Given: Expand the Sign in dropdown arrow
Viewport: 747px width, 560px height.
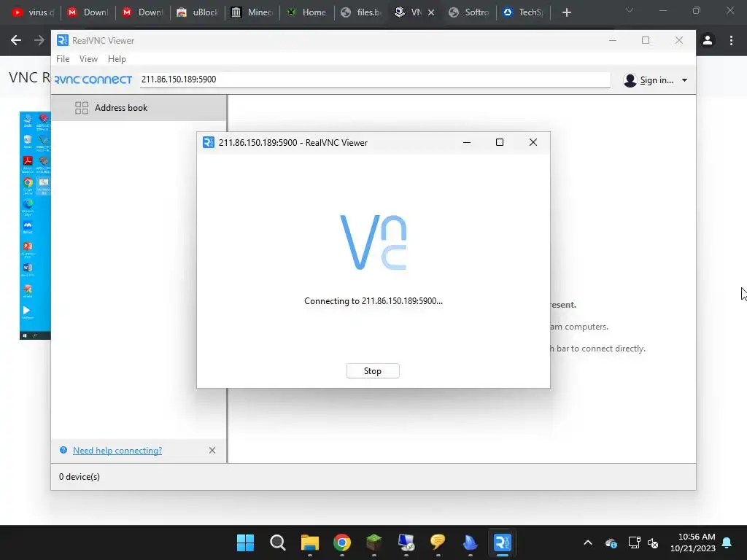Looking at the screenshot, I should (684, 80).
